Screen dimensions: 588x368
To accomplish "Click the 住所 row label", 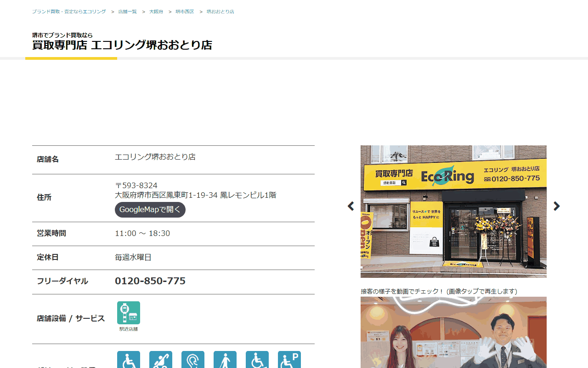I will click(x=44, y=197).
